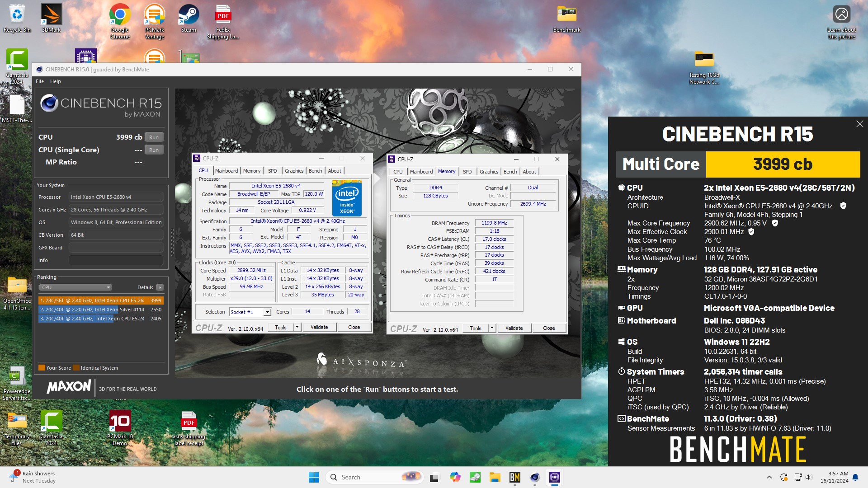868x488 pixels.
Task: Select the third ranking entry scoring 2405
Action: tap(101, 319)
